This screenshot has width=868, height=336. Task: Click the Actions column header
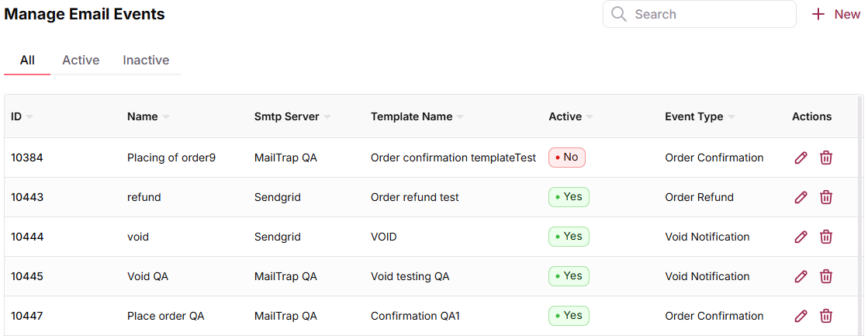click(811, 117)
